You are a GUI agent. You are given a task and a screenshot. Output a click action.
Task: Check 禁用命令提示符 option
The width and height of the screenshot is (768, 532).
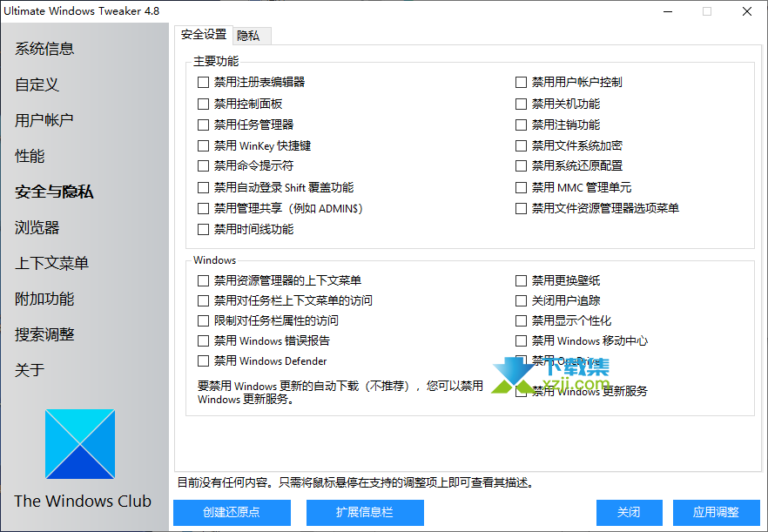coord(203,166)
